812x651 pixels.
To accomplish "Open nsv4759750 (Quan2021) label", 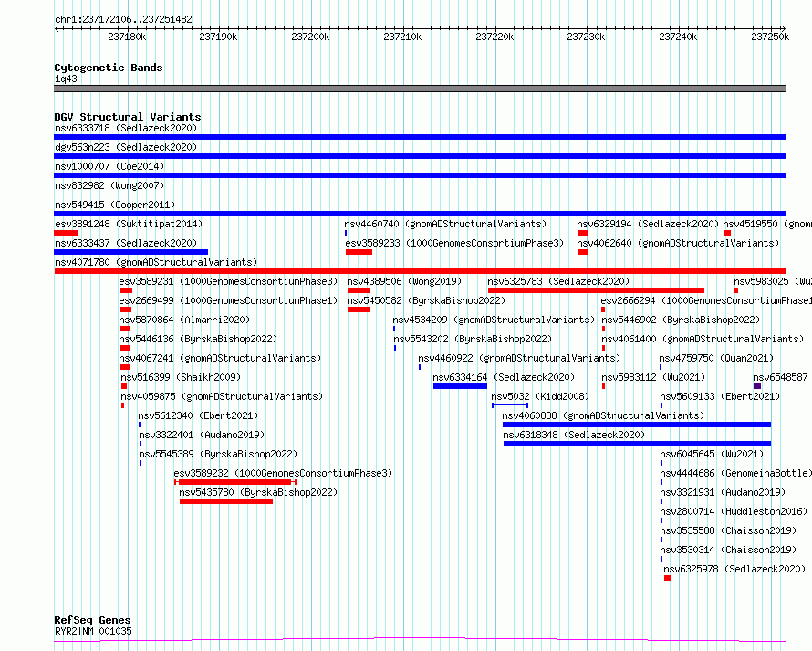I will coord(716,358).
